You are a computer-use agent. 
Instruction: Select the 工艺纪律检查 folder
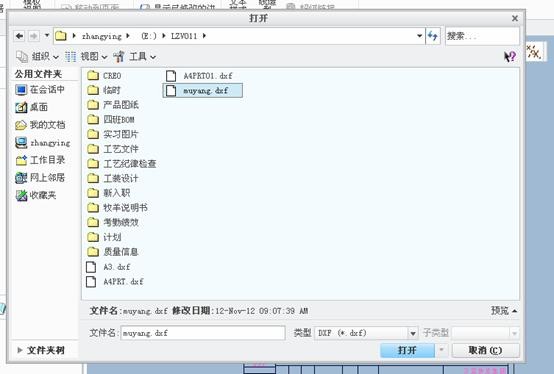coord(122,164)
